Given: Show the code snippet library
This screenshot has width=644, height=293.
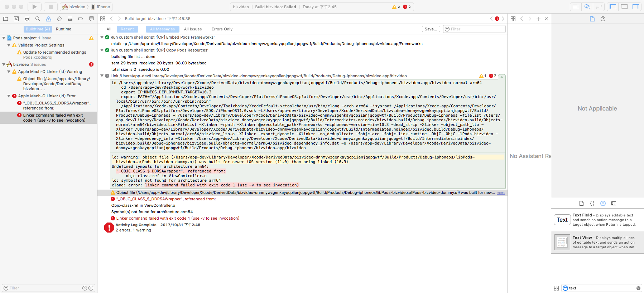Looking at the screenshot, I should pyautogui.click(x=592, y=203).
